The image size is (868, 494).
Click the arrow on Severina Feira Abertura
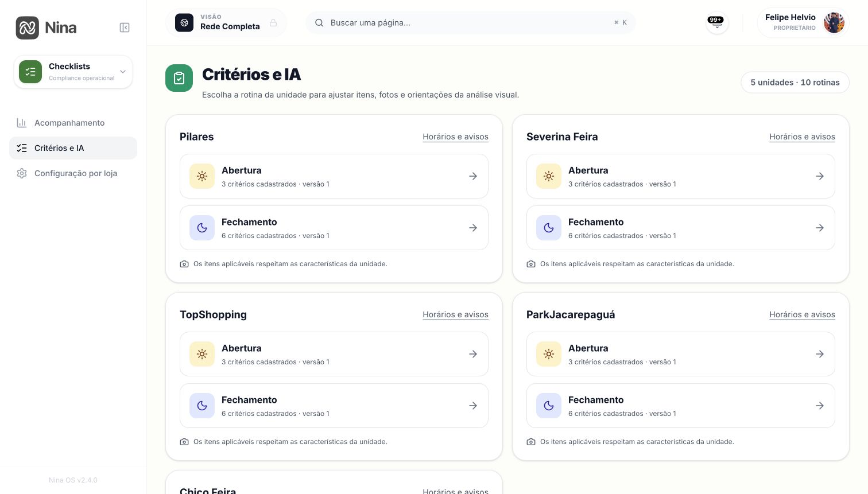(x=820, y=176)
